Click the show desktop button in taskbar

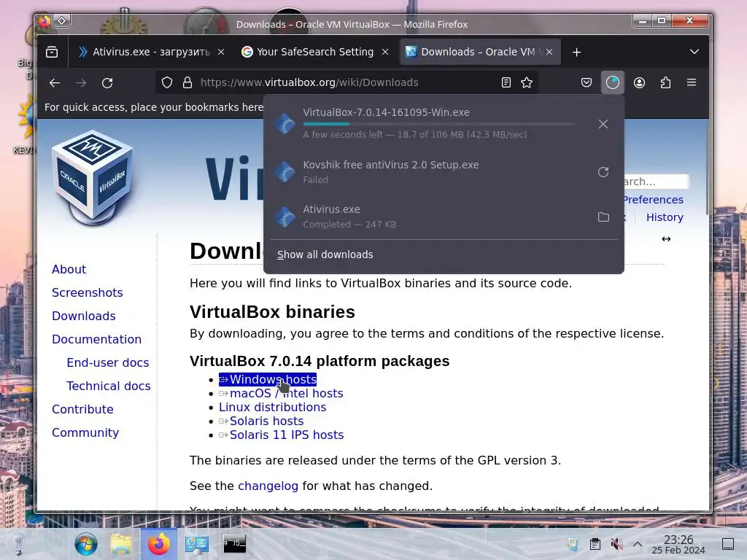point(727,544)
